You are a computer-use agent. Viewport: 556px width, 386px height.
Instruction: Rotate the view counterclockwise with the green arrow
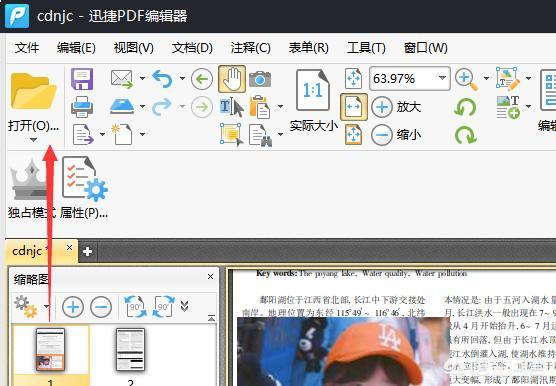[x=465, y=107]
